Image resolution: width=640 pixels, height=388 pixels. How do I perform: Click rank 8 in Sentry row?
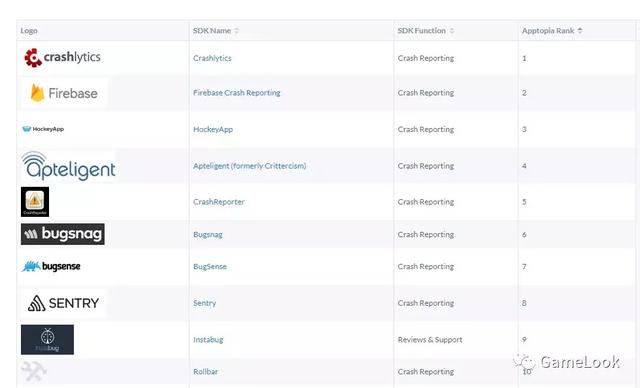click(x=524, y=303)
